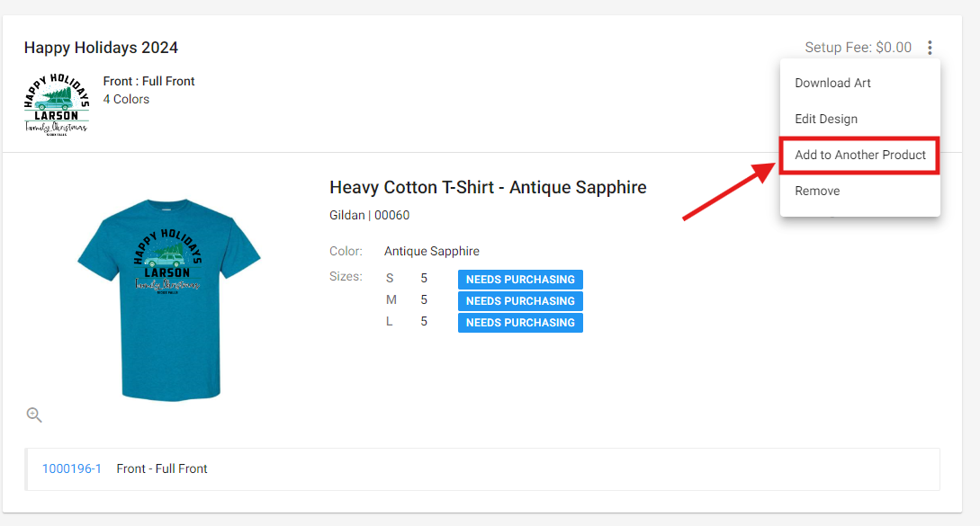Click the Heavy Cotton T-Shirt product title
This screenshot has height=526, width=980.
(x=488, y=187)
